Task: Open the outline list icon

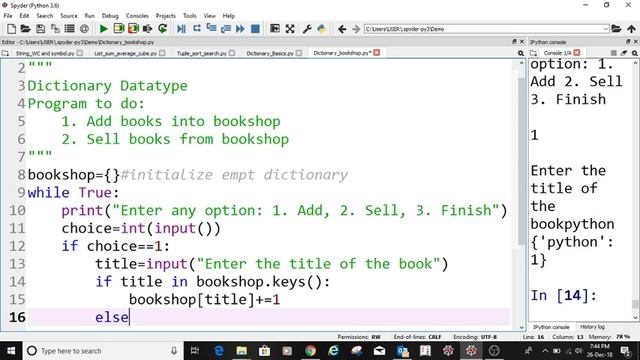Action: point(69,29)
